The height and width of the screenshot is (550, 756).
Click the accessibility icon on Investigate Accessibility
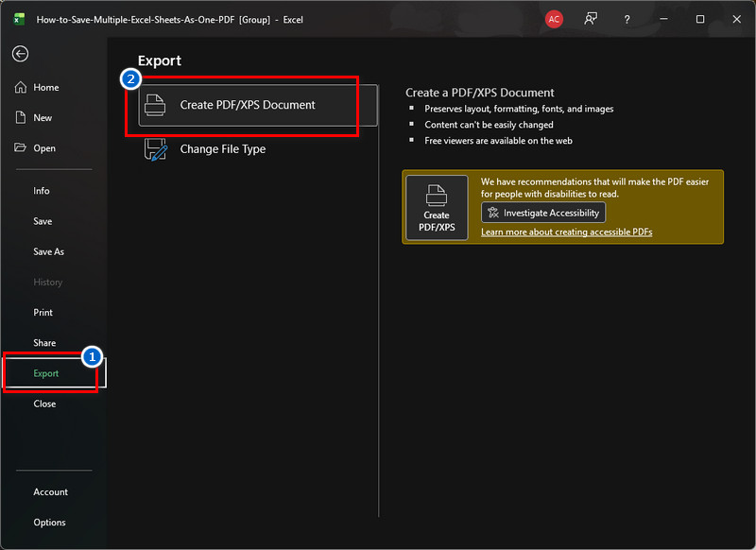tap(492, 213)
